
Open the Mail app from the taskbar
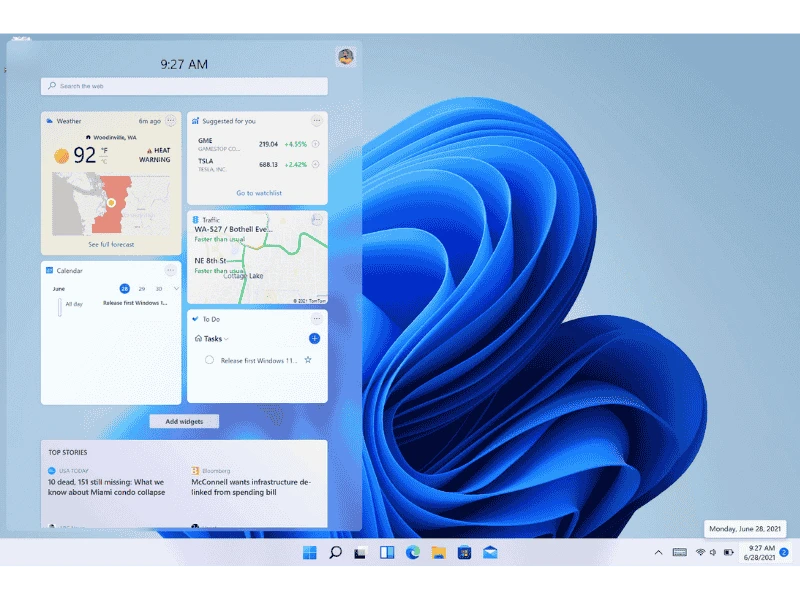[x=490, y=553]
